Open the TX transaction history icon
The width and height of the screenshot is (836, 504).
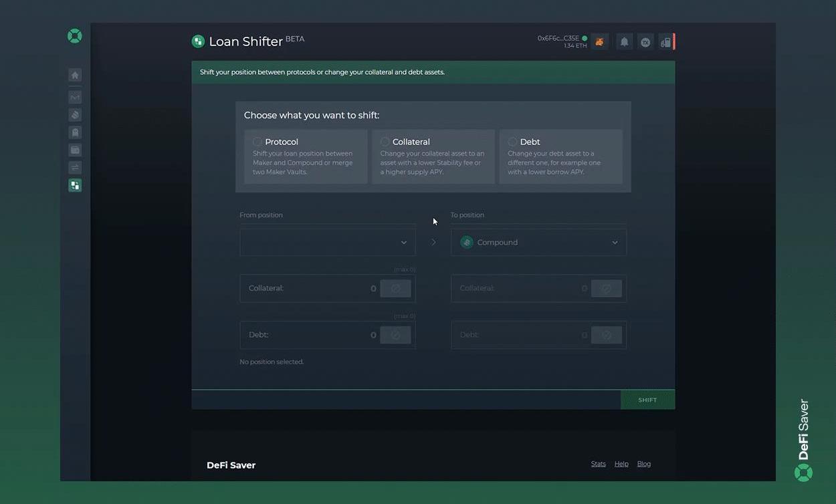[x=645, y=42]
